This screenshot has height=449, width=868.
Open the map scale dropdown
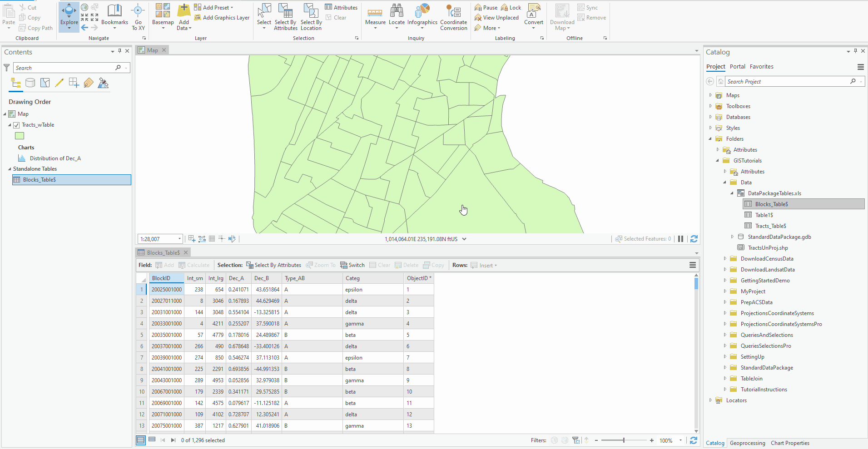coord(179,238)
